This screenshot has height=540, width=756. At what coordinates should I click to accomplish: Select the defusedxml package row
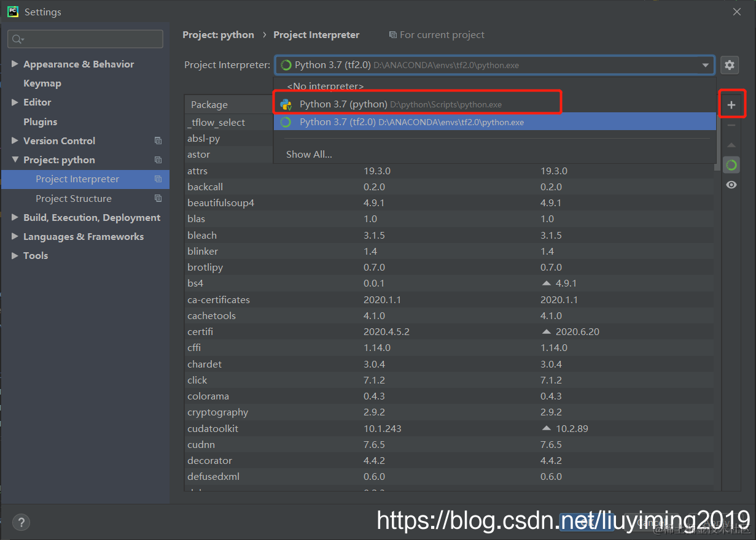450,476
